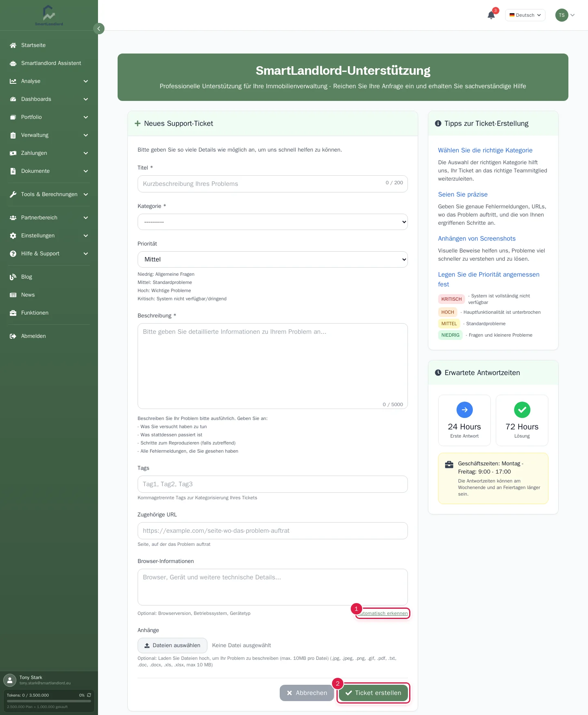This screenshot has height=715, width=588.
Task: Click 'Wählen Sie die richtige Kategorie' heading
Action: (485, 150)
